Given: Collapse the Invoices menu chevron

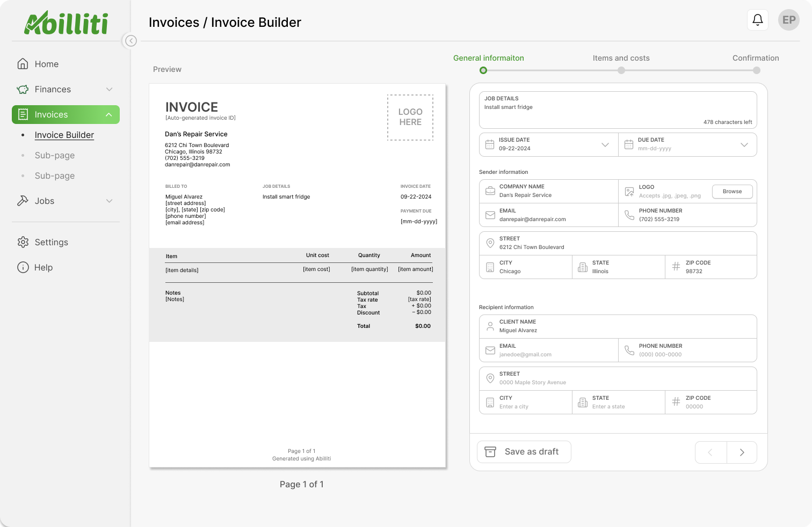Looking at the screenshot, I should [108, 115].
